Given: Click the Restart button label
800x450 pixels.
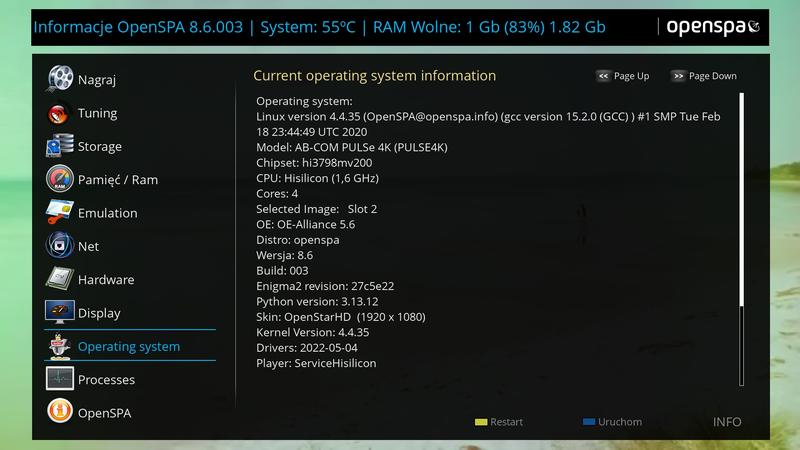Looking at the screenshot, I should [506, 422].
